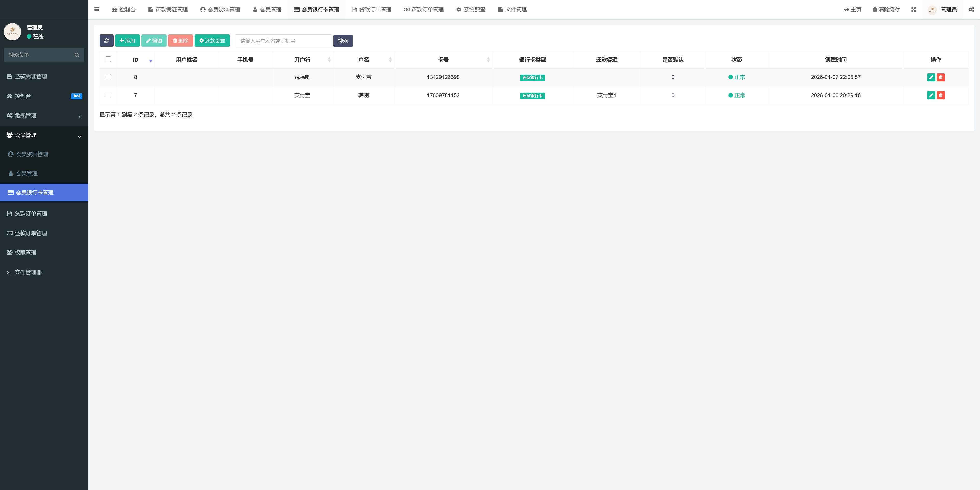980x490 pixels.
Task: Open the settings cogs icon at top right
Action: (x=971, y=9)
